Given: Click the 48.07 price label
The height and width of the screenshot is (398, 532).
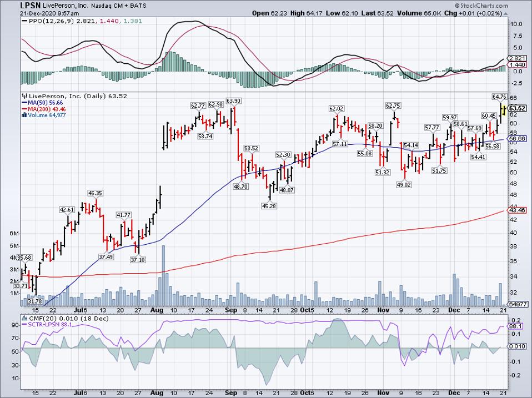Looking at the screenshot, I should click(287, 190).
